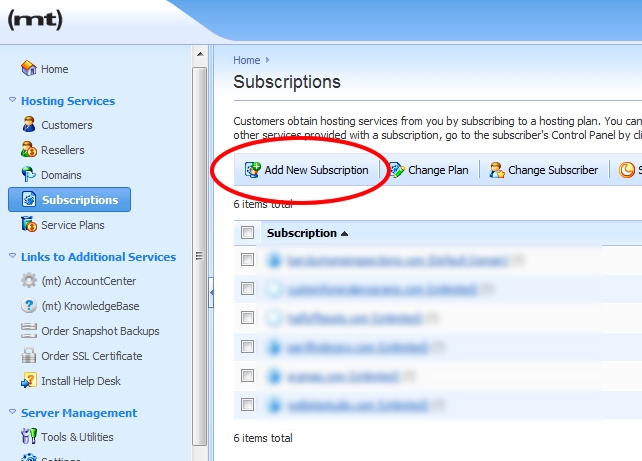Click the (mt) AccountCenter gear icon
642x461 pixels.
click(29, 280)
